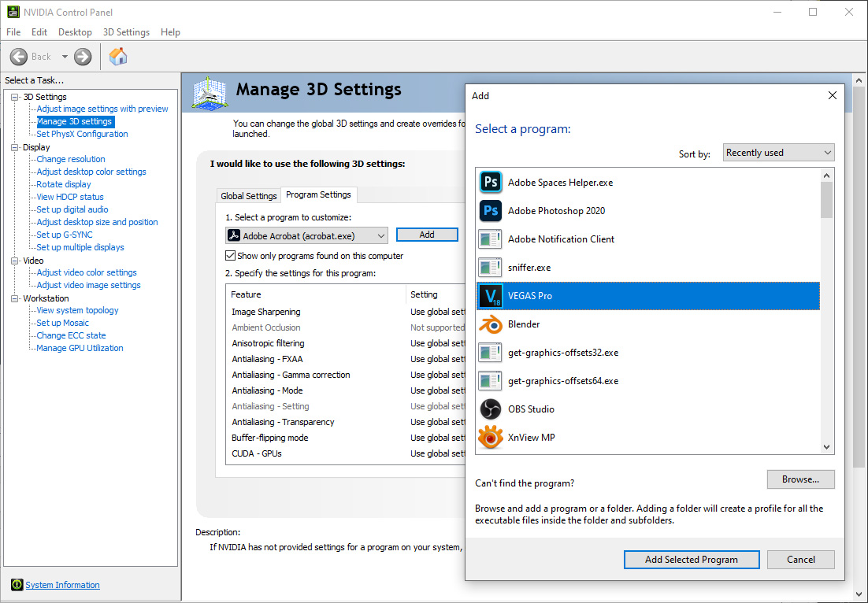Click the System Information icon
The width and height of the screenshot is (868, 603).
coord(17,585)
